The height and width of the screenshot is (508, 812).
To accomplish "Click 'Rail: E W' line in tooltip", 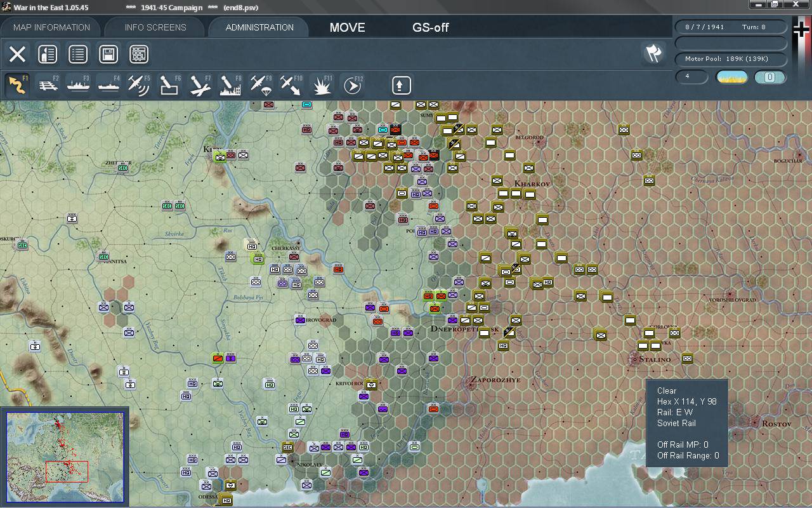I will click(675, 412).
